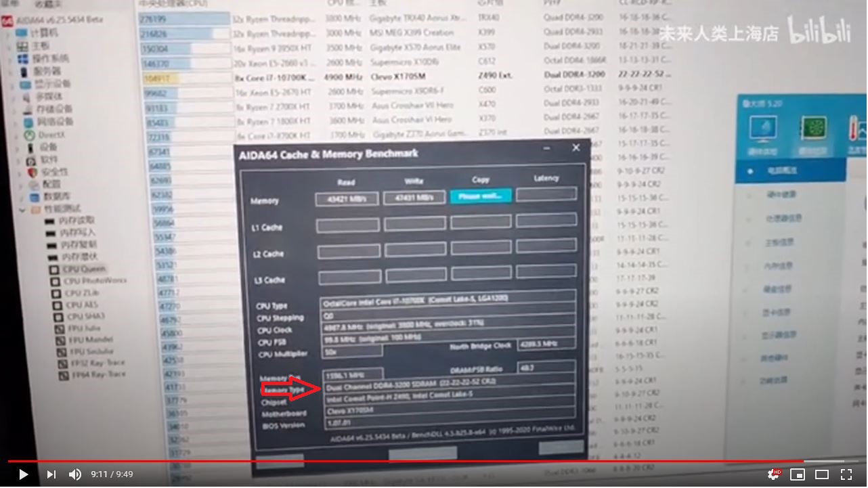Click the Memory Read 43421 MB/s field
The image size is (868, 488).
coord(347,199)
